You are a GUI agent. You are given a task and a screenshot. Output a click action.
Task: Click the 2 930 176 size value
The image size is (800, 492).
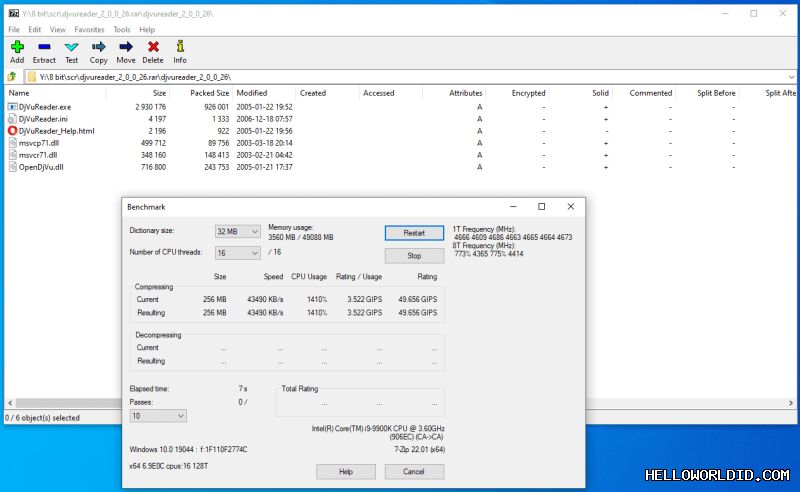(151, 107)
